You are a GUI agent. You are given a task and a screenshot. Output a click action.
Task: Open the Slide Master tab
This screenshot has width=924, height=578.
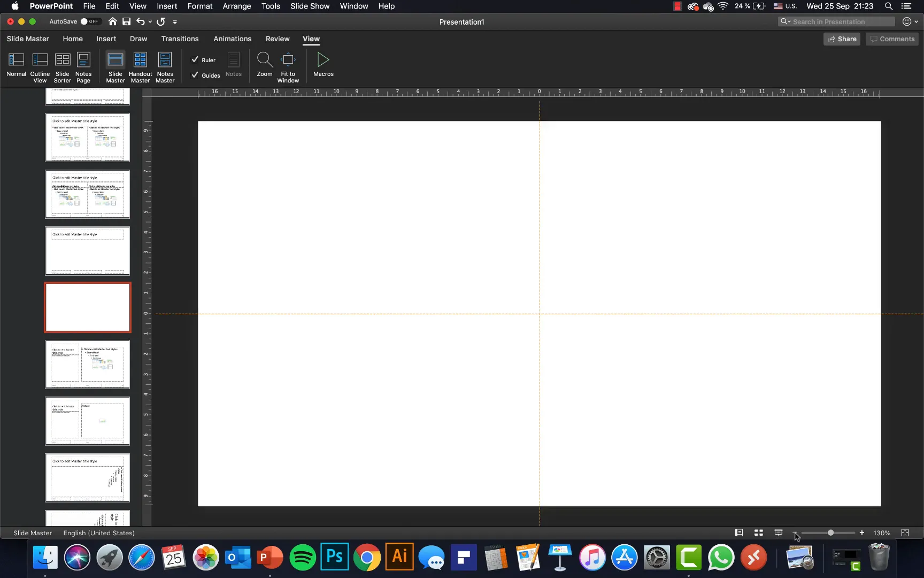point(28,39)
